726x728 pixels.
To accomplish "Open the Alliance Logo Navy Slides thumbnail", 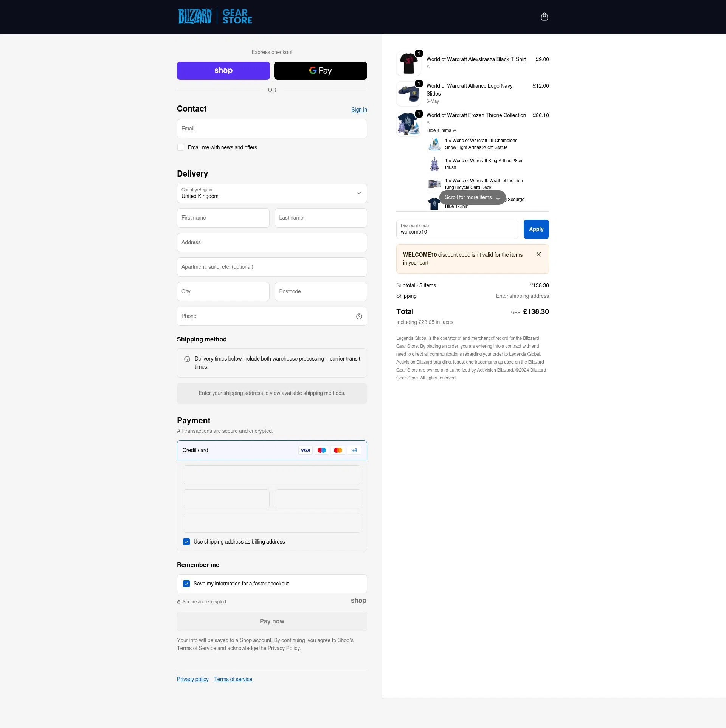I will tap(409, 94).
